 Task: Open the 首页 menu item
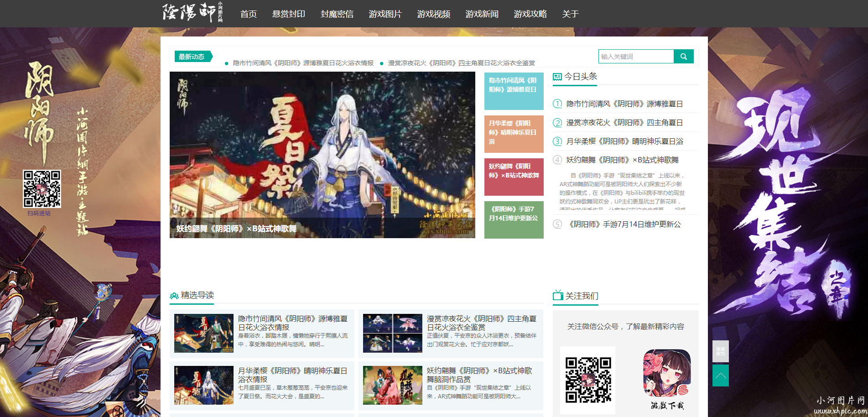(x=249, y=14)
